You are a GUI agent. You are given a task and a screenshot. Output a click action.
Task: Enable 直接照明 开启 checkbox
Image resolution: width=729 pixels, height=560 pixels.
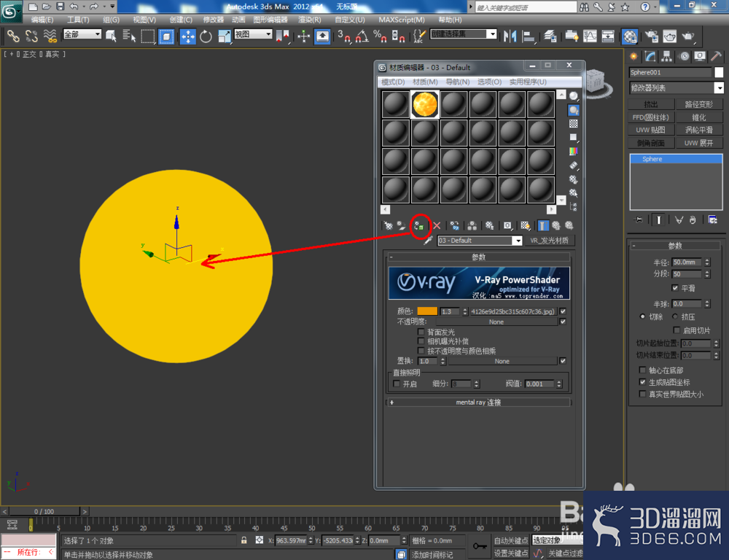click(x=397, y=384)
